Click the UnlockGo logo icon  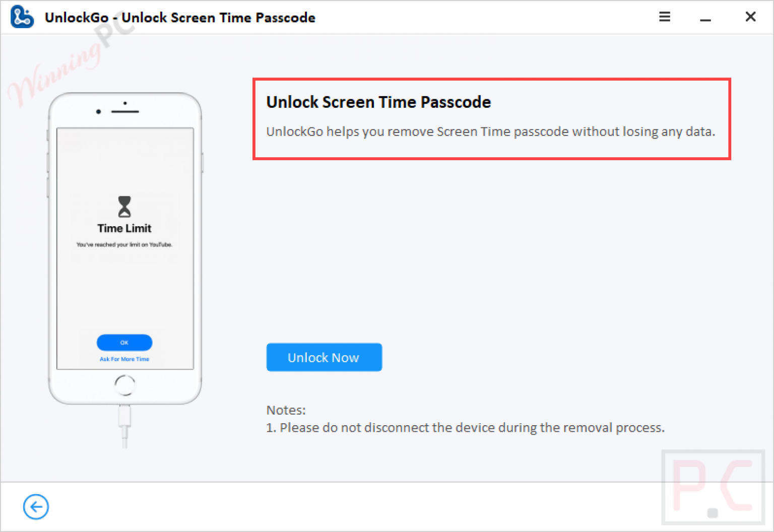pos(22,17)
